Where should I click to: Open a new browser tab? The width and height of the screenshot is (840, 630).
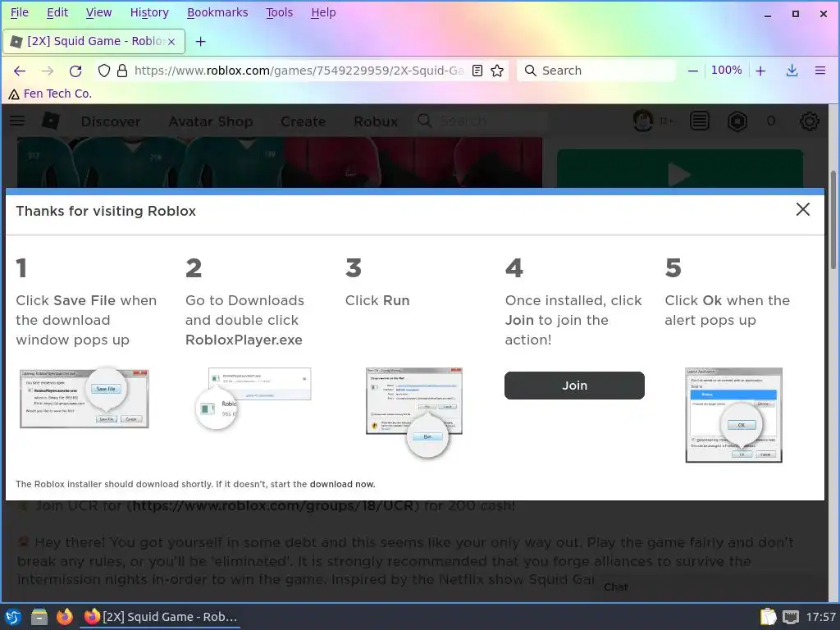coord(200,41)
